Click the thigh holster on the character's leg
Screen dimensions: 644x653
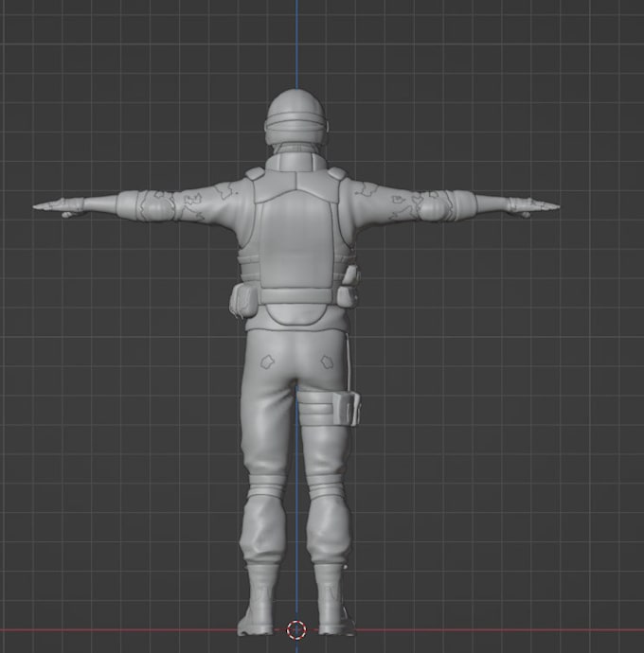[x=347, y=408]
